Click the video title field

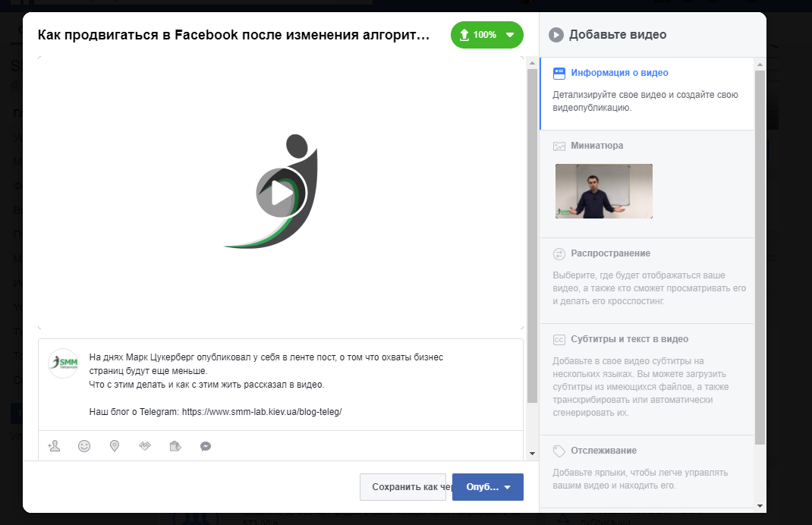[x=234, y=35]
